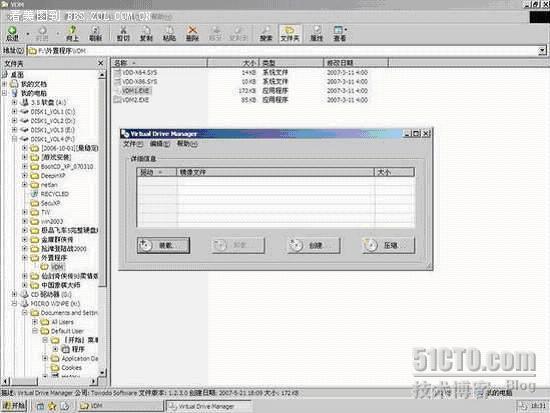Click the Paste (粘贴) toolbar icon
The image size is (550, 413).
(169, 33)
